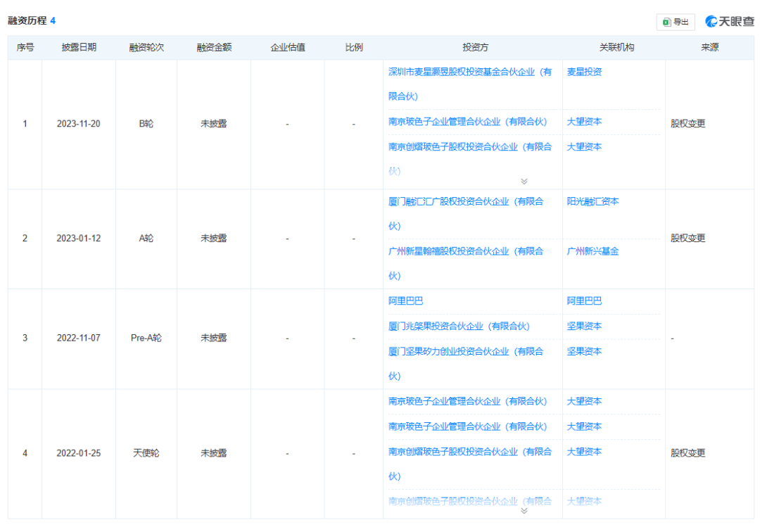Click the B轮 round cell
760x532 pixels.
click(x=146, y=124)
